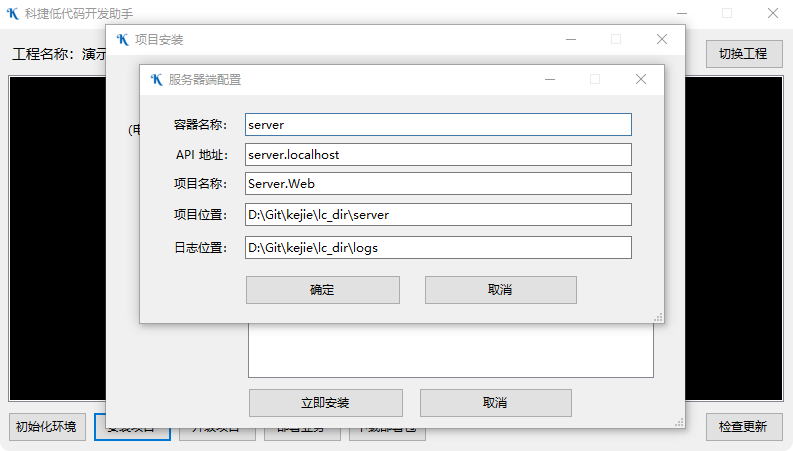Click the 科捷低代码开发助手 app logo icon
The image size is (793, 451).
pyautogui.click(x=13, y=14)
